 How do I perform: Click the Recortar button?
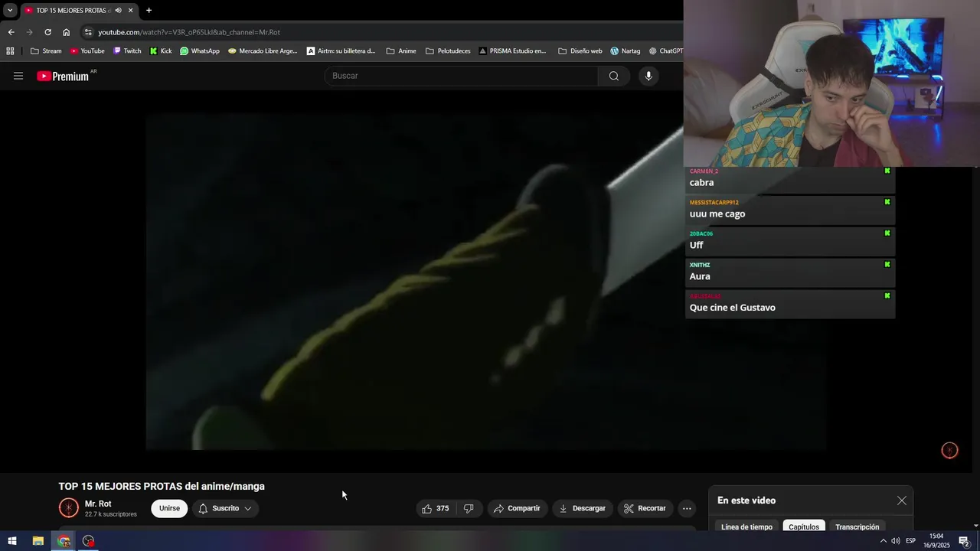645,508
